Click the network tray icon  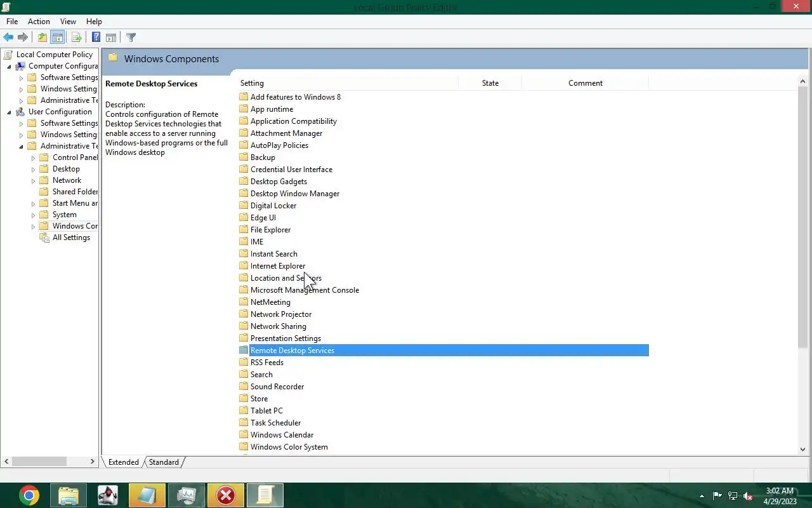pyautogui.click(x=733, y=496)
